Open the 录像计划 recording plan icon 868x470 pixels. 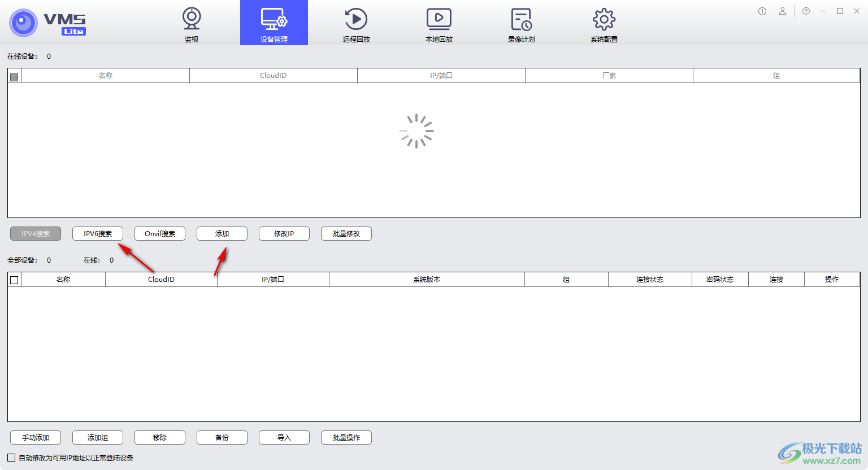pos(521,19)
